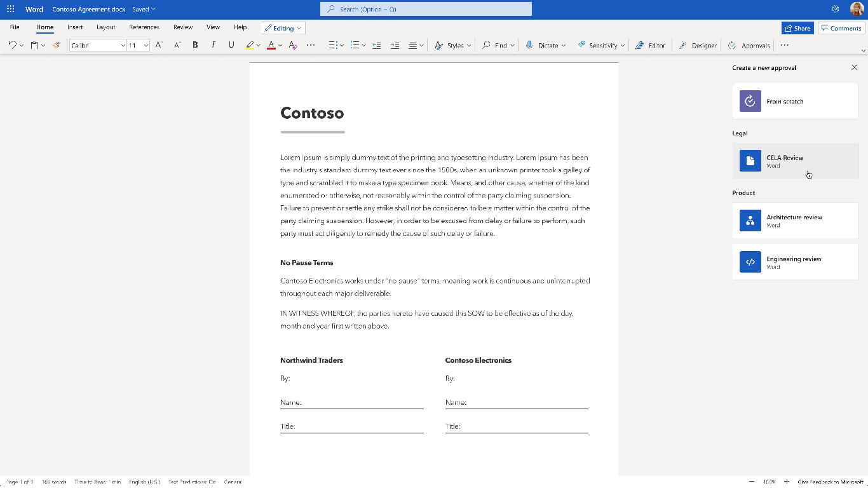Screen dimensions: 868x488
Task: Open the settings gear icon
Action: tap(836, 9)
